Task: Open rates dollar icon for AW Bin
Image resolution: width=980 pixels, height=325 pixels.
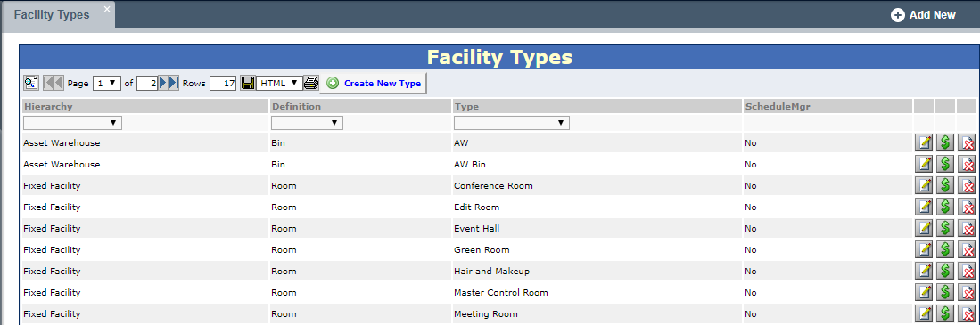Action: pyautogui.click(x=945, y=164)
